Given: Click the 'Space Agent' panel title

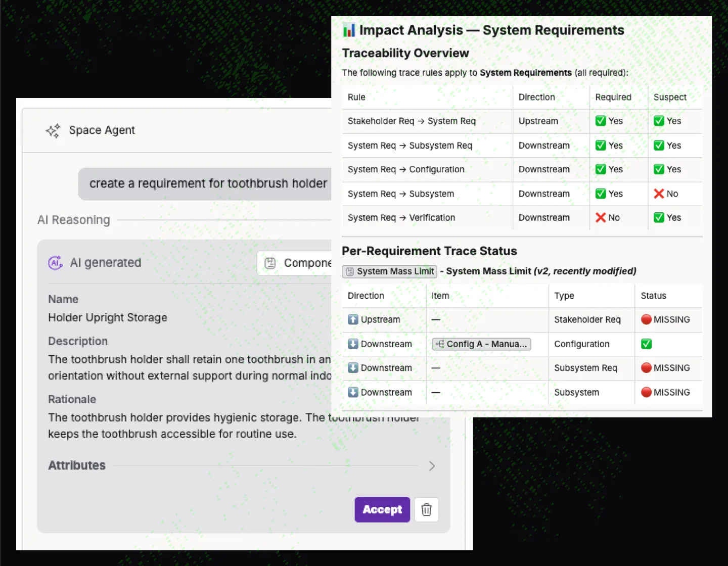Looking at the screenshot, I should click(x=102, y=130).
